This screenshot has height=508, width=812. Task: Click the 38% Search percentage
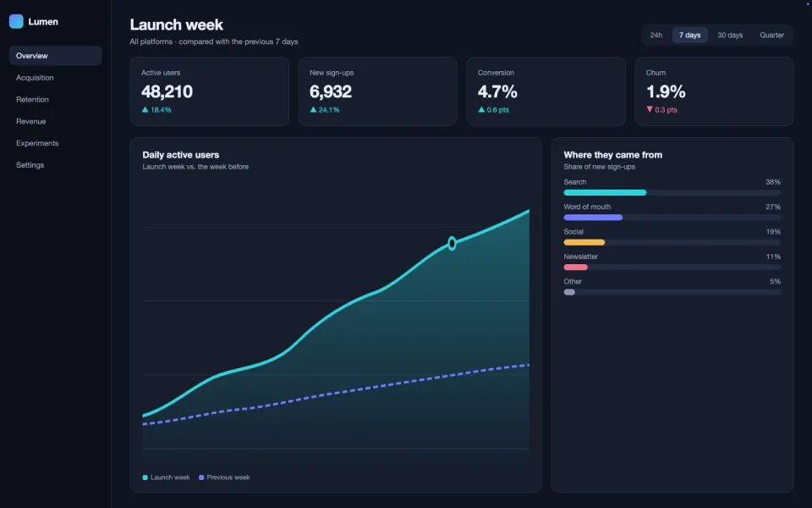(x=773, y=182)
